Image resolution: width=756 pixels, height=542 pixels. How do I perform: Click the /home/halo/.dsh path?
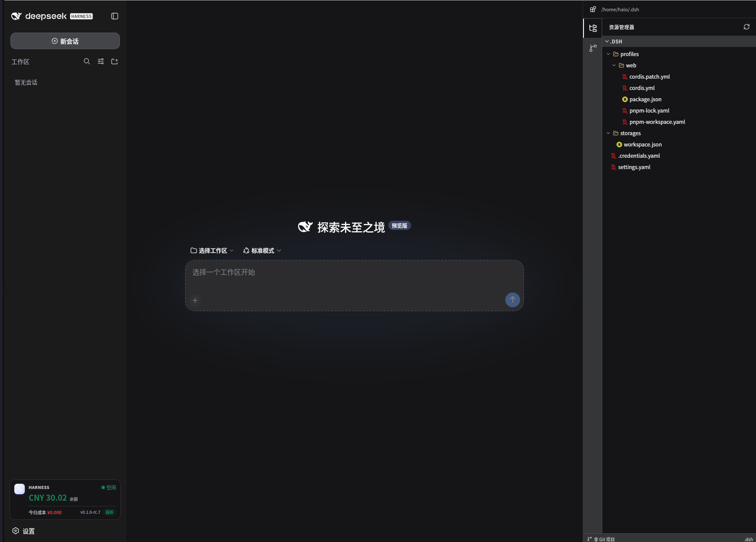point(620,9)
